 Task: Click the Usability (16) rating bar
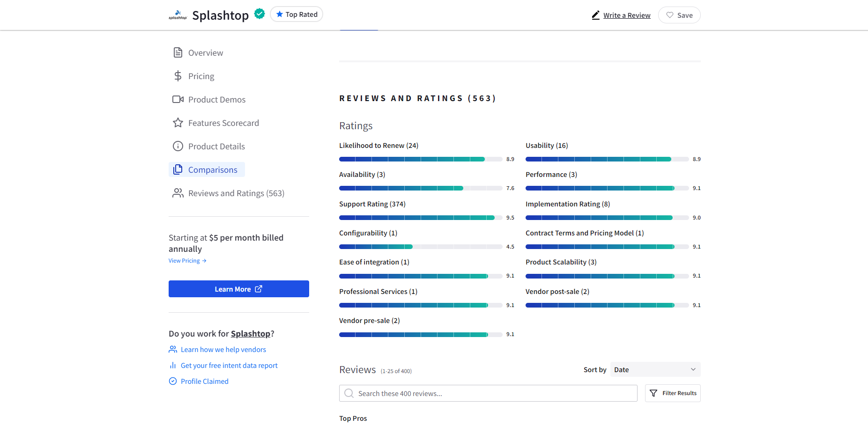pos(607,159)
